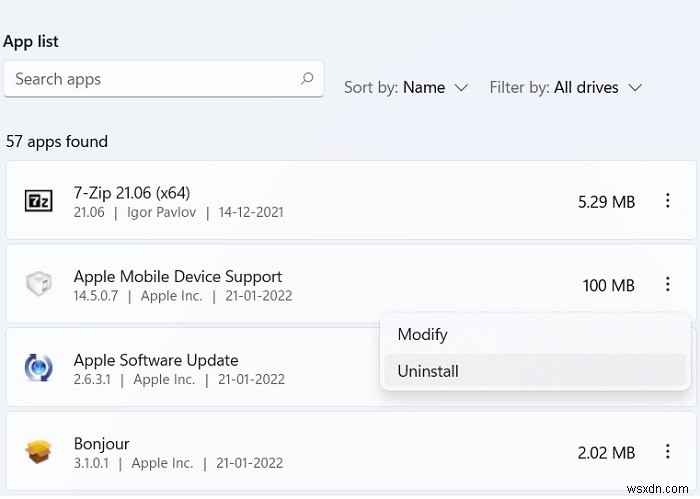Select Modify from the context menu
The image size is (700, 499).
coord(422,335)
